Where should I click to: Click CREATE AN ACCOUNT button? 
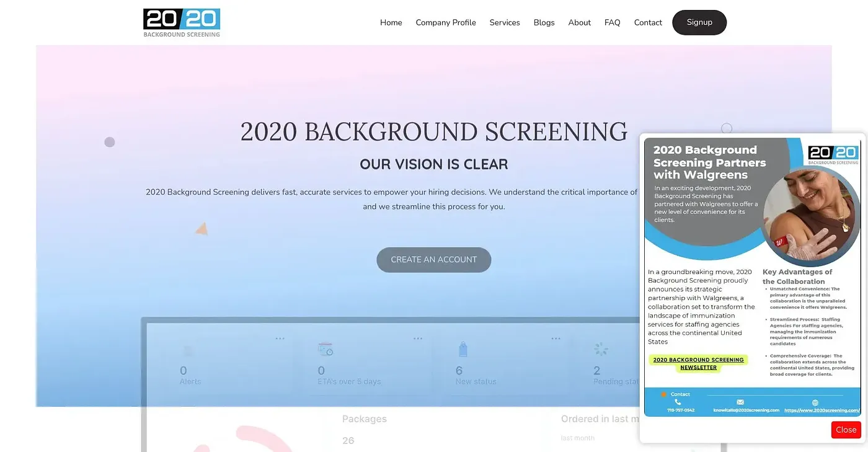[434, 260]
